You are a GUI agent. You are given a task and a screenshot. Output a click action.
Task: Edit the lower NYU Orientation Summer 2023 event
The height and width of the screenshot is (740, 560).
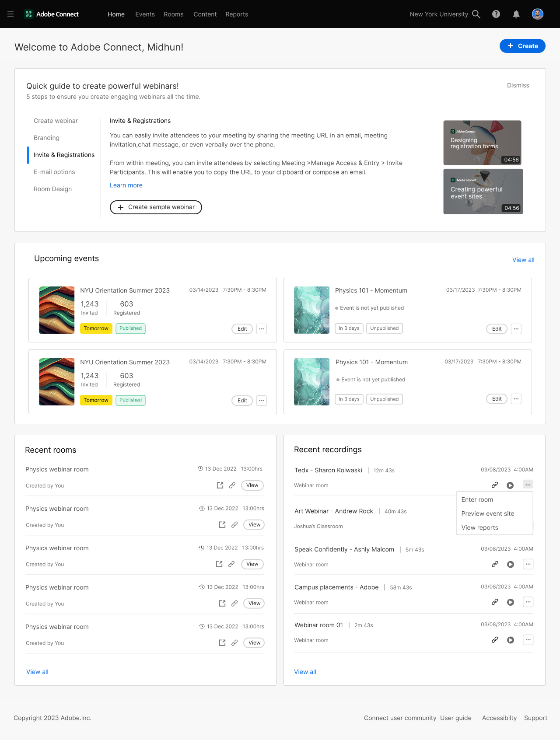242,400
